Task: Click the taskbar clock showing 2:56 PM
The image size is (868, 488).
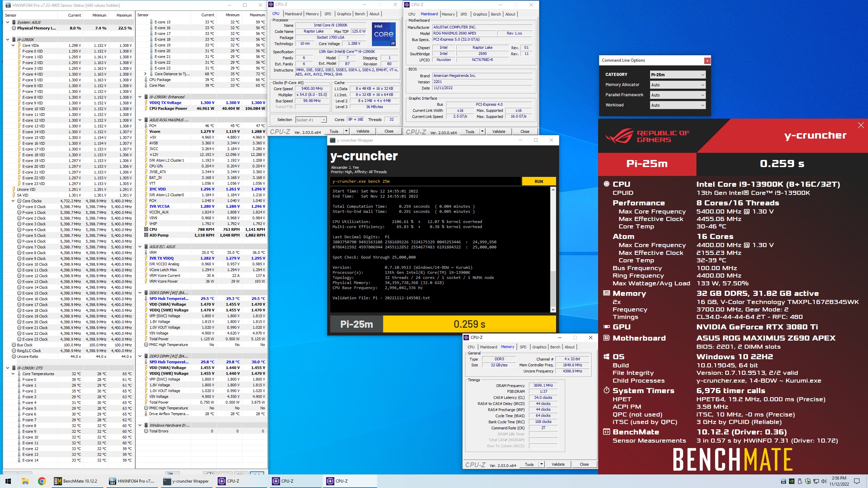Action: coord(839,481)
